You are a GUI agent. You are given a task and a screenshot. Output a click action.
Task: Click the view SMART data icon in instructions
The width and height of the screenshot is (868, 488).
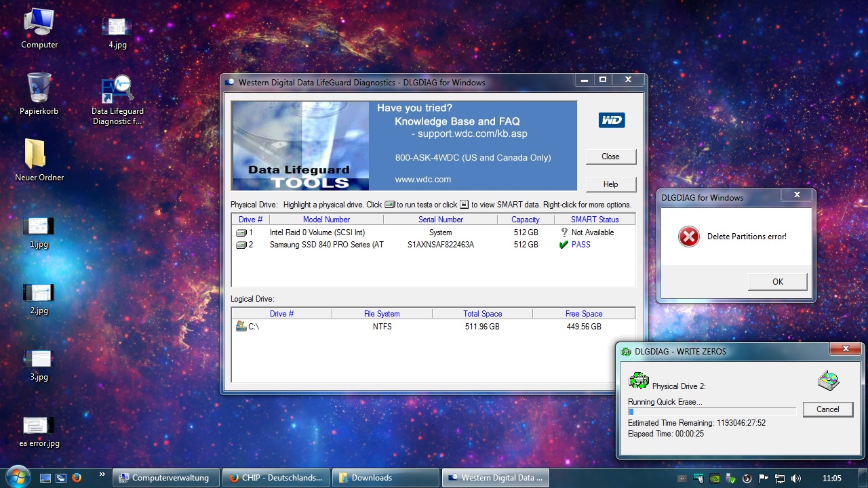[x=465, y=205]
